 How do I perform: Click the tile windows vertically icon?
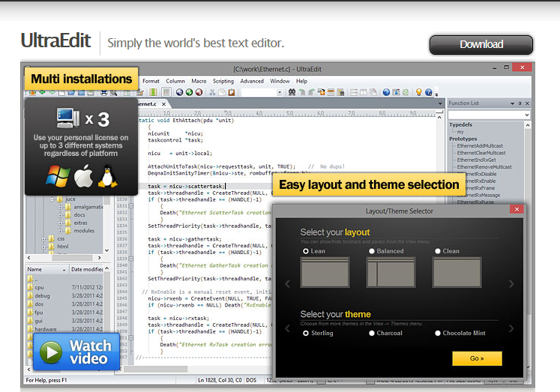point(364,92)
